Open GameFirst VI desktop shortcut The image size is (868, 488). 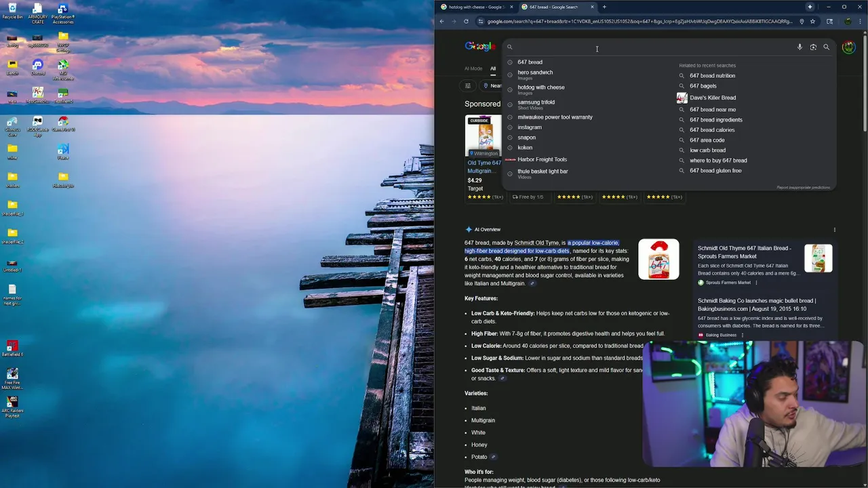pyautogui.click(x=63, y=123)
